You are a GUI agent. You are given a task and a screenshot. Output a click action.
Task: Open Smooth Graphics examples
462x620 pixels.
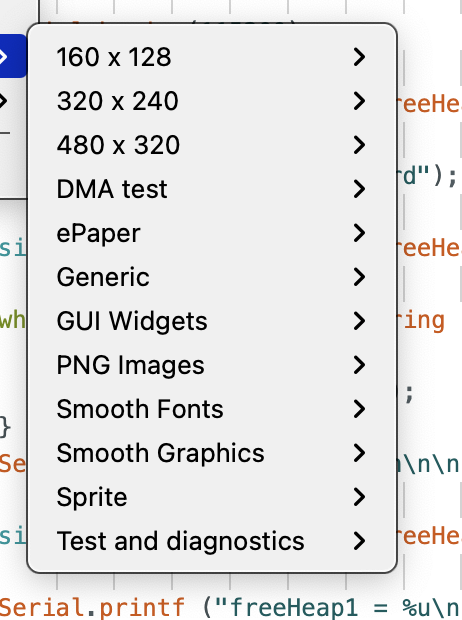(212, 453)
